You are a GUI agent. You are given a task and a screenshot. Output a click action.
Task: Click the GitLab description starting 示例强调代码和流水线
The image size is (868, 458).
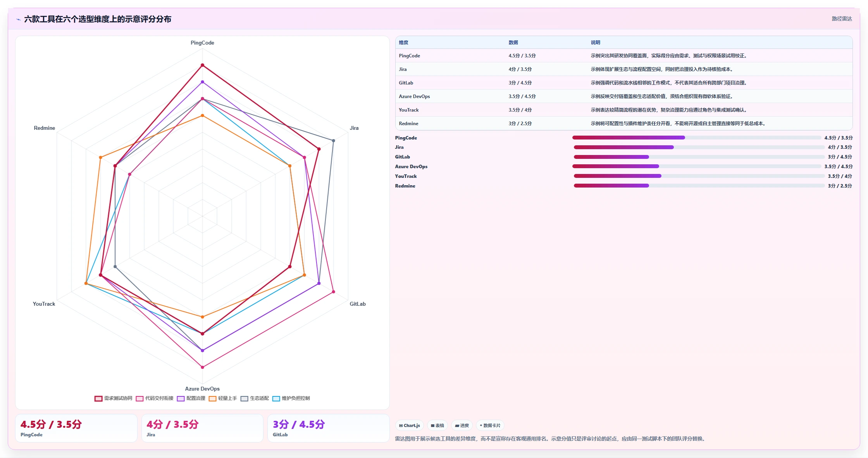point(669,83)
